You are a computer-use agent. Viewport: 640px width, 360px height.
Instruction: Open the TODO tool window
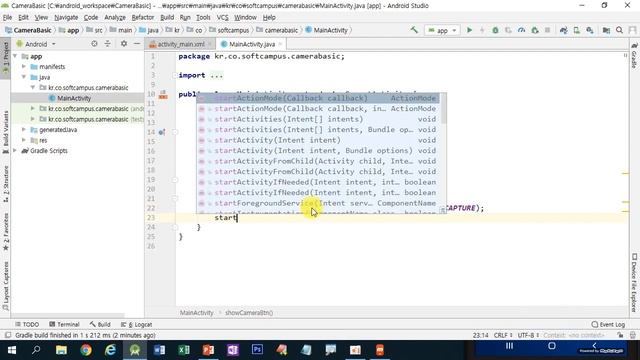coord(27,324)
